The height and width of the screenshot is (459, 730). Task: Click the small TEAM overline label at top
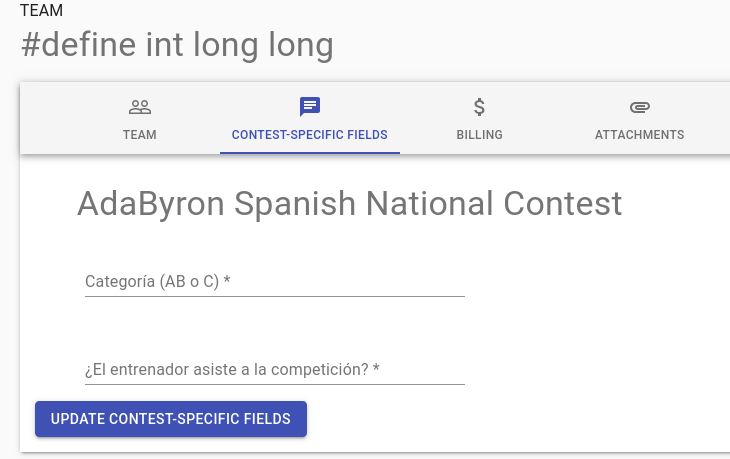coord(41,12)
